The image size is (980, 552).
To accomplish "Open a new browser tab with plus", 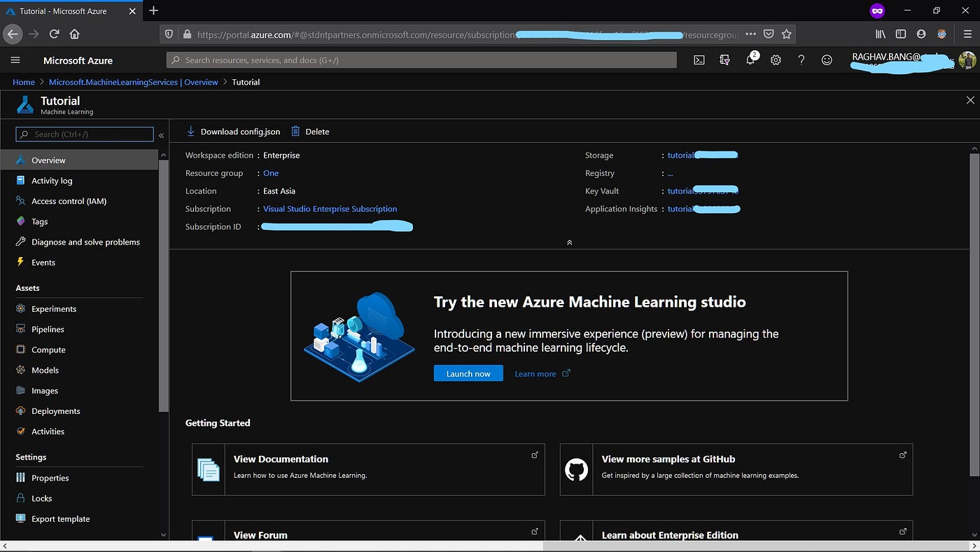I will pyautogui.click(x=154, y=11).
